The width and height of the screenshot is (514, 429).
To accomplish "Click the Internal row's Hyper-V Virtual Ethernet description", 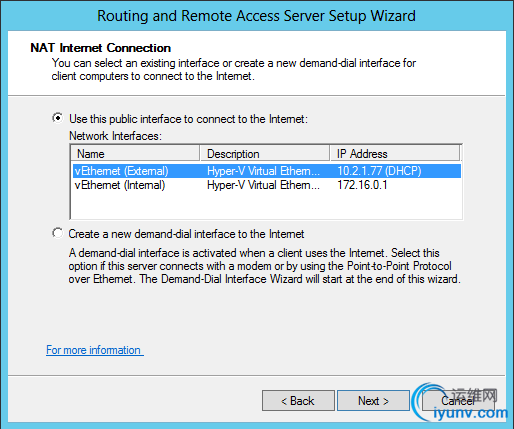I will coord(263,185).
